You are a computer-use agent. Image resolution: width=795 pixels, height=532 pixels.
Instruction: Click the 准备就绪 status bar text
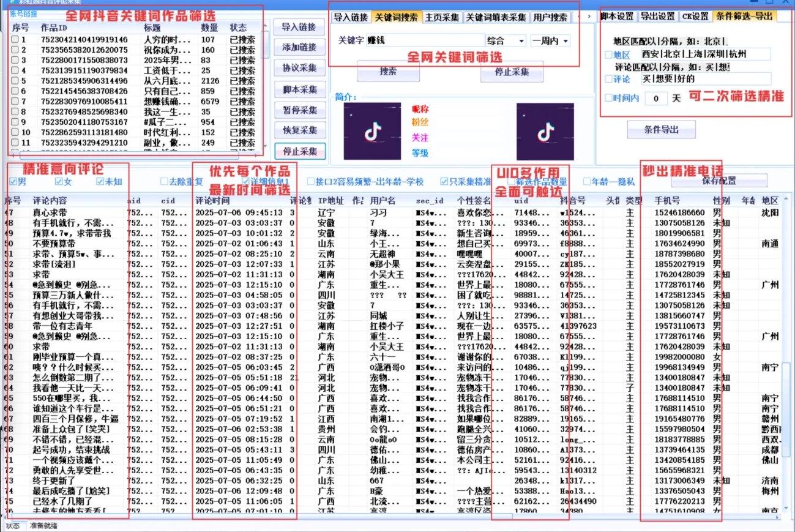pyautogui.click(x=43, y=526)
